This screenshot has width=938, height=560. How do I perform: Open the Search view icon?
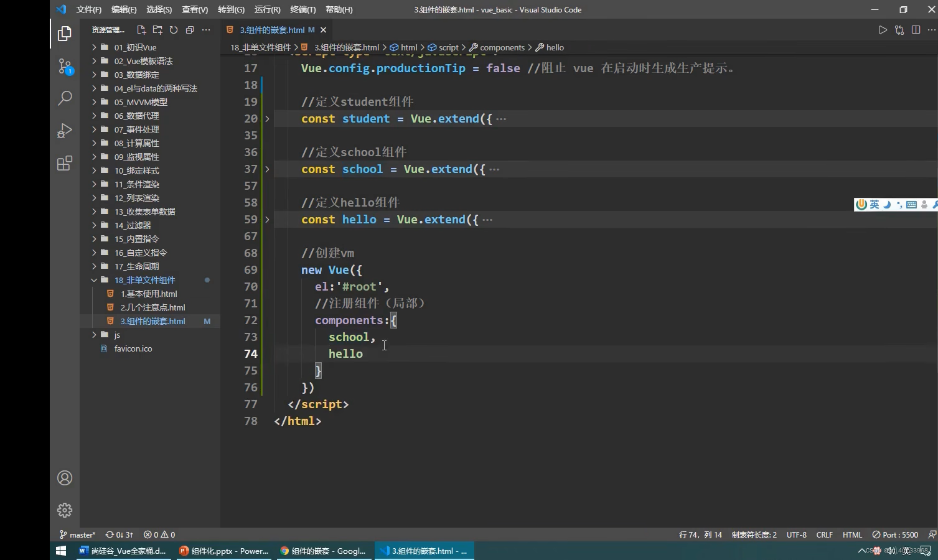(x=65, y=98)
